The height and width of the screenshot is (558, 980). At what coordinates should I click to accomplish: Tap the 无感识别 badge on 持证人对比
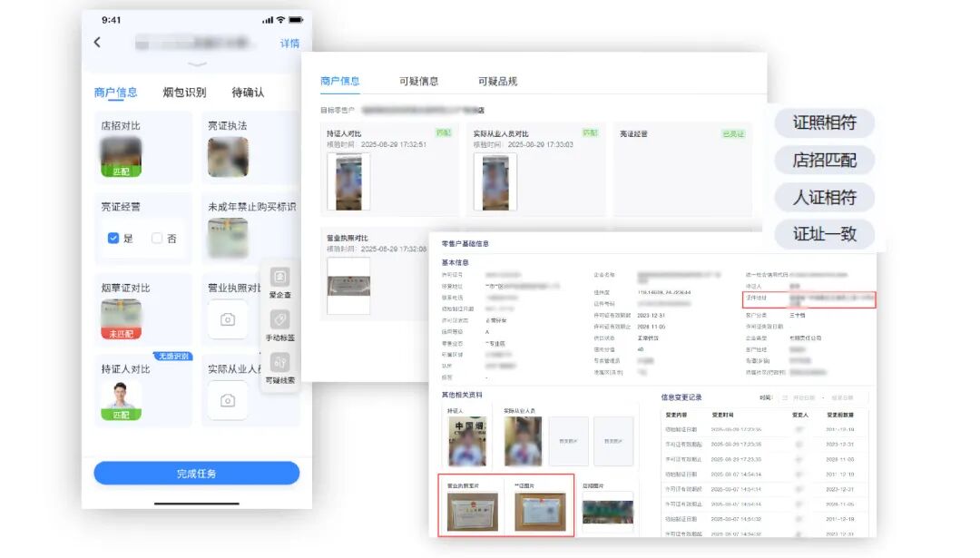coord(173,357)
